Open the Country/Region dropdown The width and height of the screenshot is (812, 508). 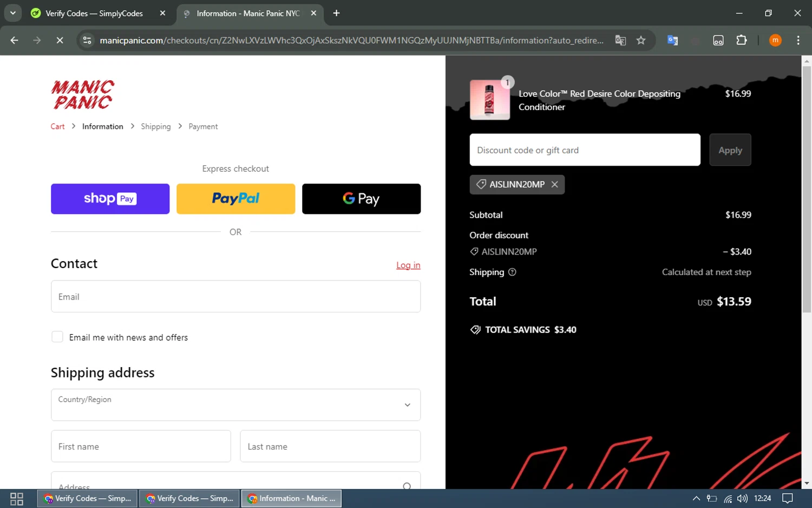pyautogui.click(x=235, y=405)
